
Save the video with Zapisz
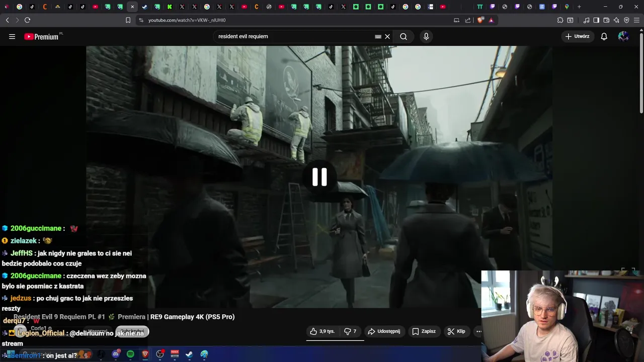coord(424,331)
